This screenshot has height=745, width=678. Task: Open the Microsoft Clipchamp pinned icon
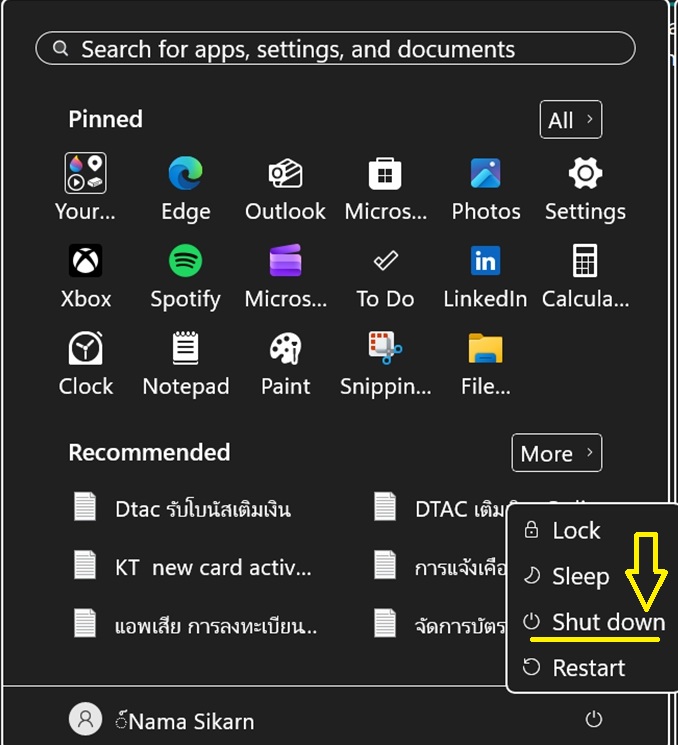click(x=286, y=276)
